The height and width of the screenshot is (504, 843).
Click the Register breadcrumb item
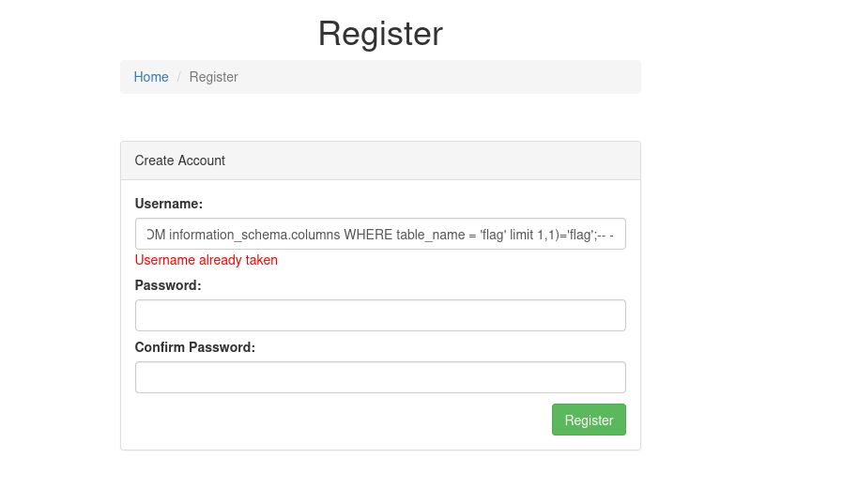click(x=213, y=77)
